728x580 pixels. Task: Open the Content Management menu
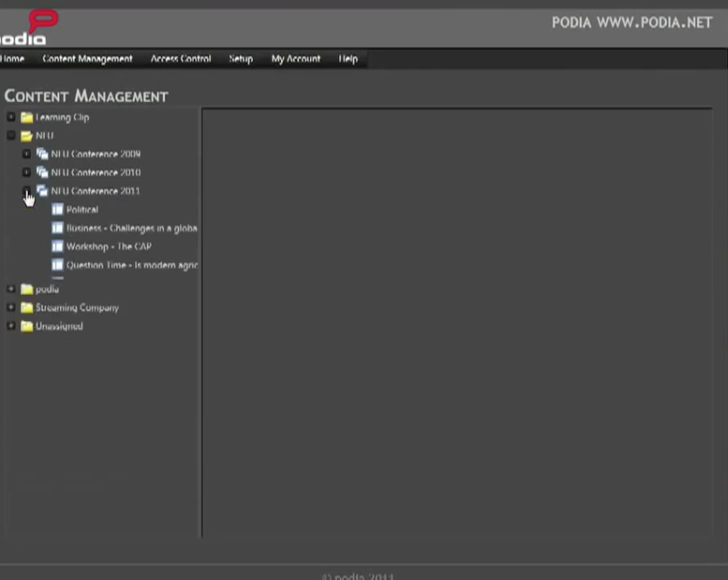(x=87, y=59)
